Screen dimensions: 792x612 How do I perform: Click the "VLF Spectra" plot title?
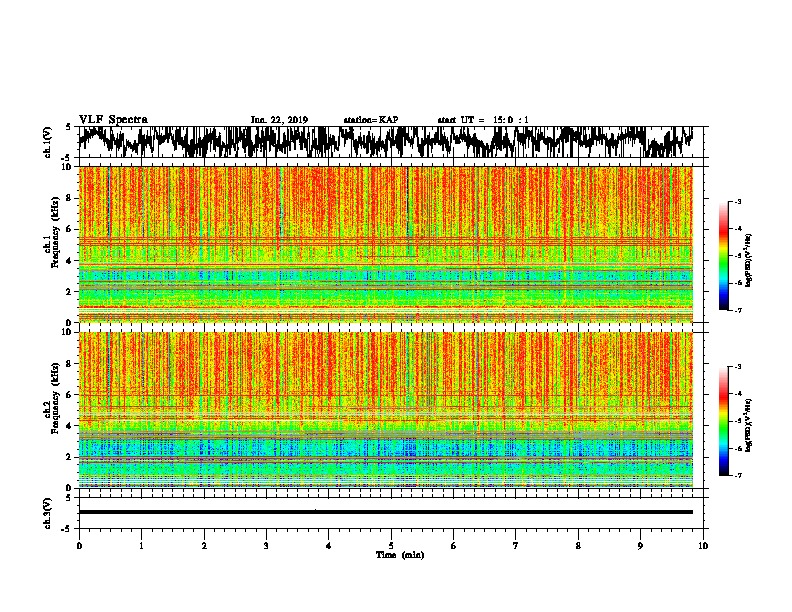[113, 120]
